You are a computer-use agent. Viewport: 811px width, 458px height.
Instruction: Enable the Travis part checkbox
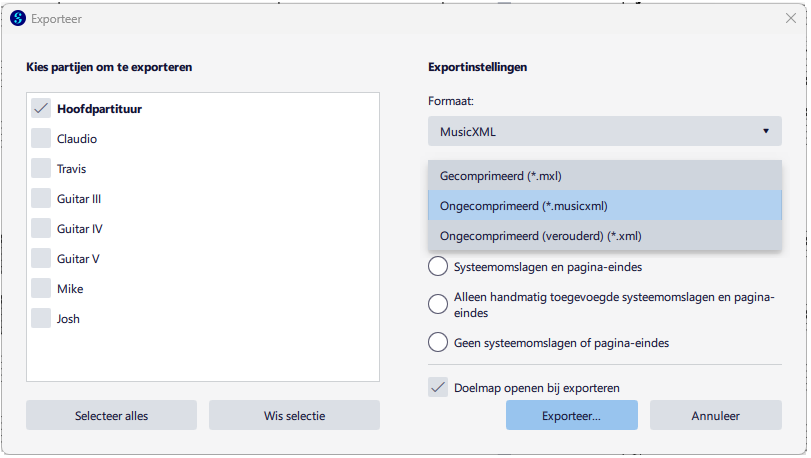[41, 169]
